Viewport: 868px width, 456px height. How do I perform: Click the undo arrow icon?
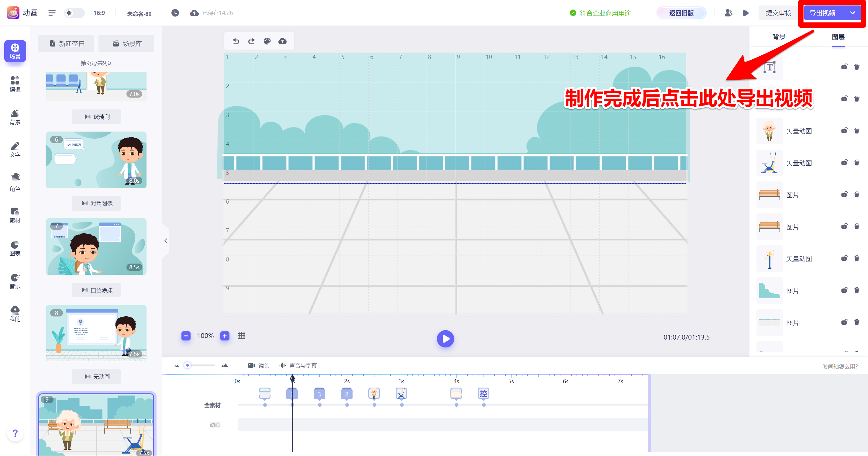tap(236, 41)
